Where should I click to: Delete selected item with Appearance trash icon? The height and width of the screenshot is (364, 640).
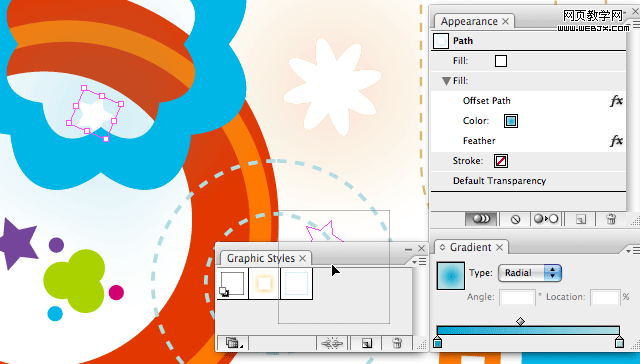[611, 219]
